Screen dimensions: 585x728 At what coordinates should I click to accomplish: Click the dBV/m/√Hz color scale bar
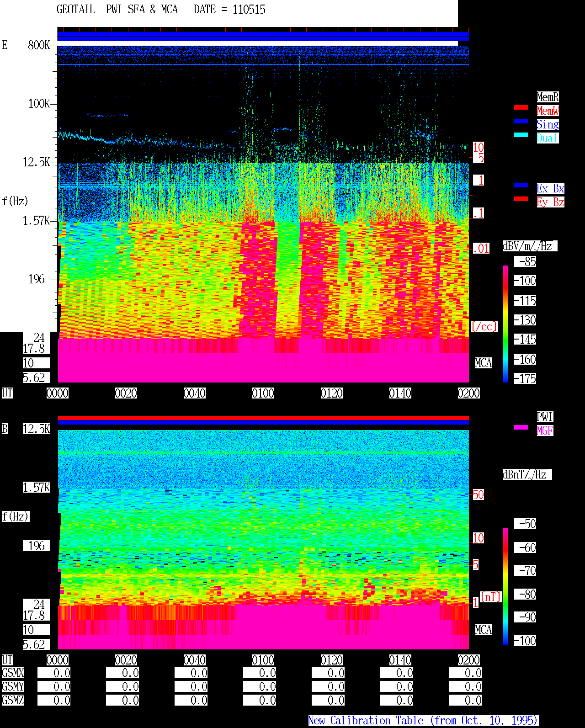505,324
